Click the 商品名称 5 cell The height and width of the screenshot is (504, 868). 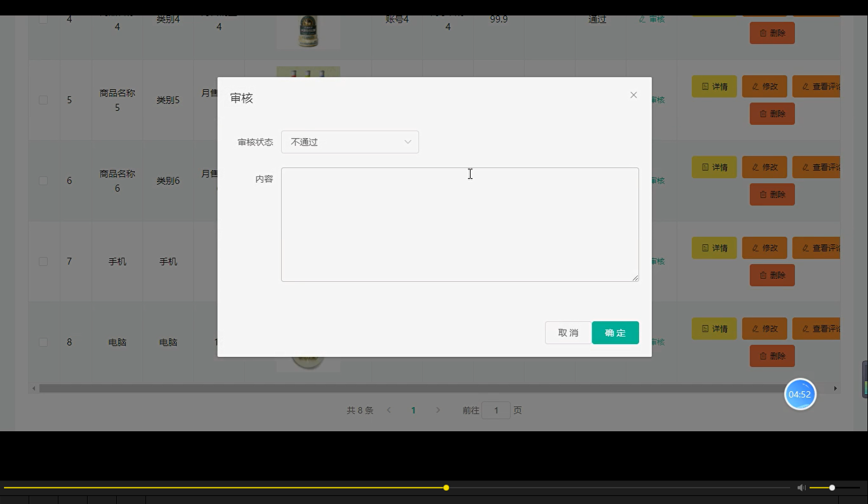point(117,100)
